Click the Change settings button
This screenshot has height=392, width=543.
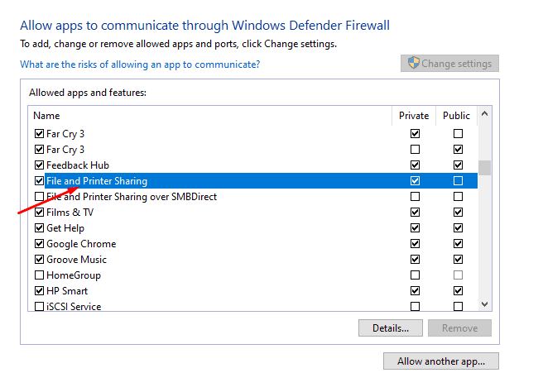pyautogui.click(x=449, y=64)
